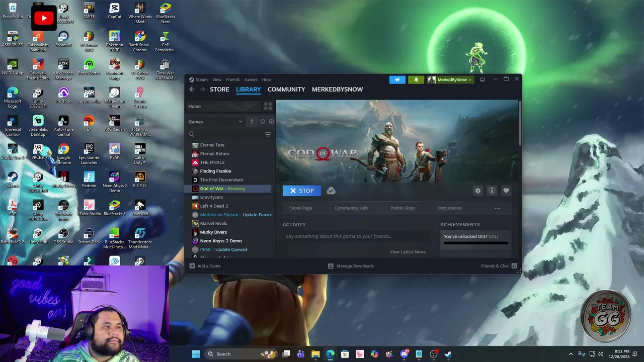Open the Games menu
Image resolution: width=644 pixels, height=362 pixels.
251,79
